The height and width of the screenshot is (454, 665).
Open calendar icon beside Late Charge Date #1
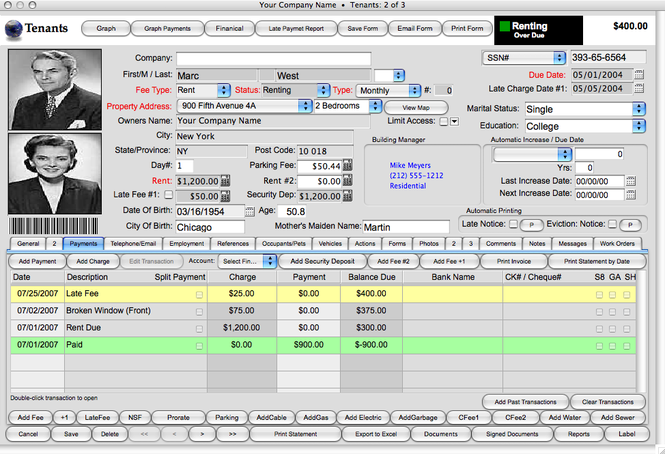[x=639, y=88]
